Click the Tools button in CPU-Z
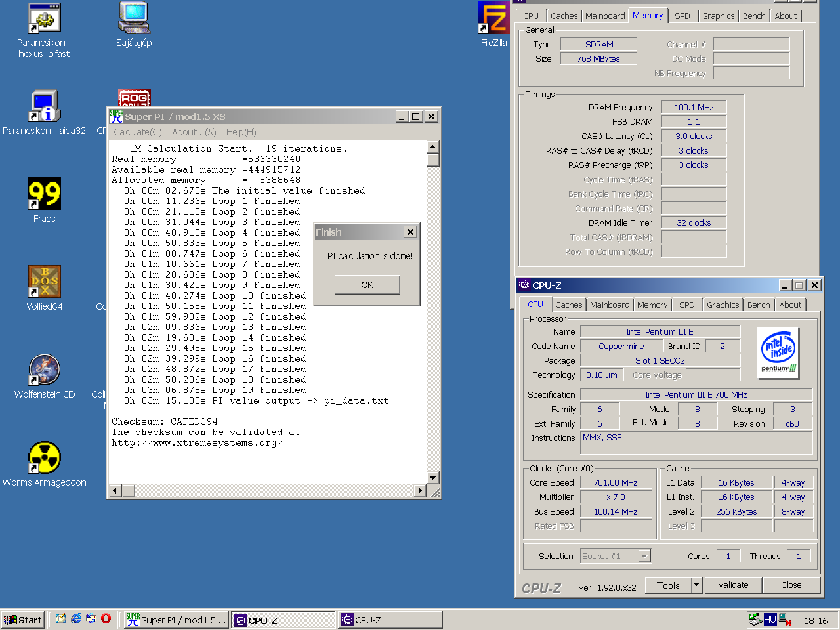840x630 pixels. (668, 585)
